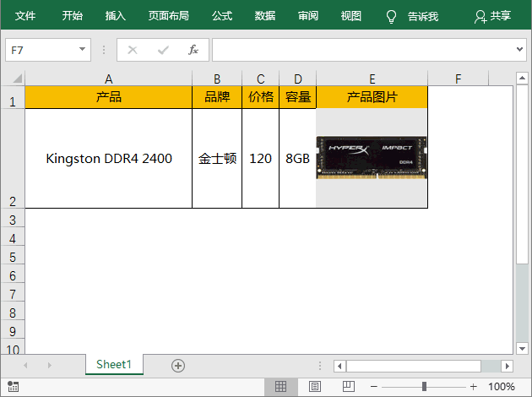Go to the 视图 tab
532x397 pixels.
(351, 15)
